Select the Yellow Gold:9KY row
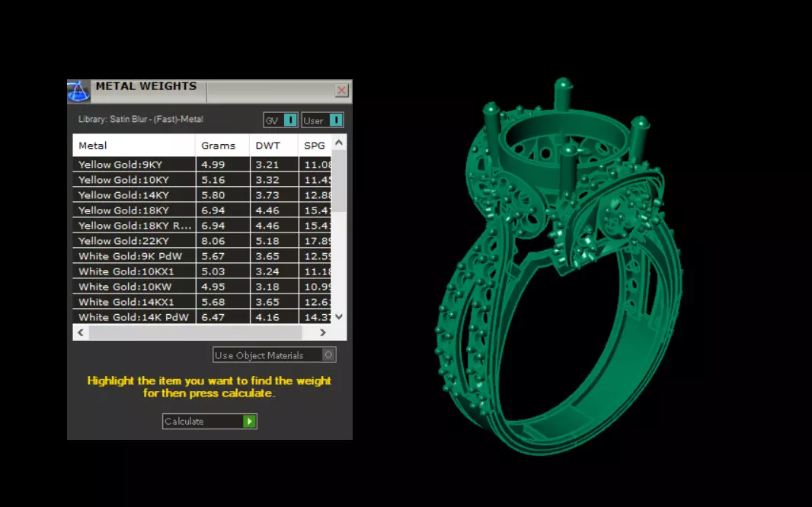The width and height of the screenshot is (812, 507). 202,165
